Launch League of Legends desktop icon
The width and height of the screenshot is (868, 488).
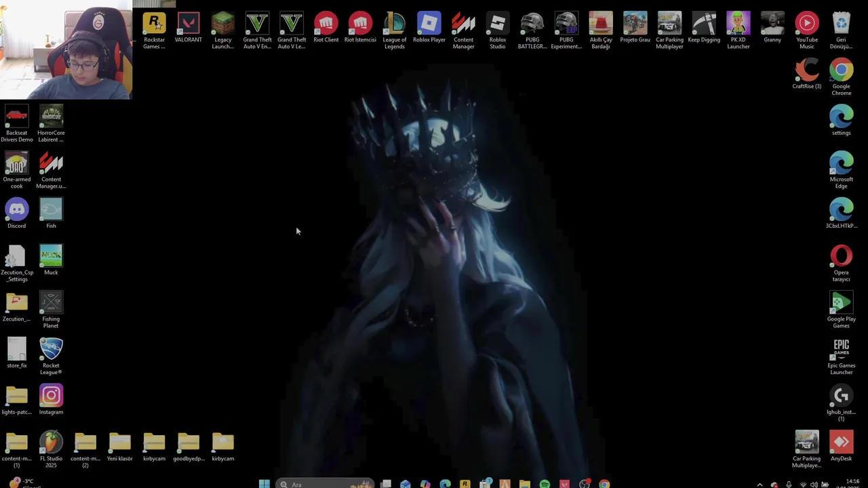(395, 30)
